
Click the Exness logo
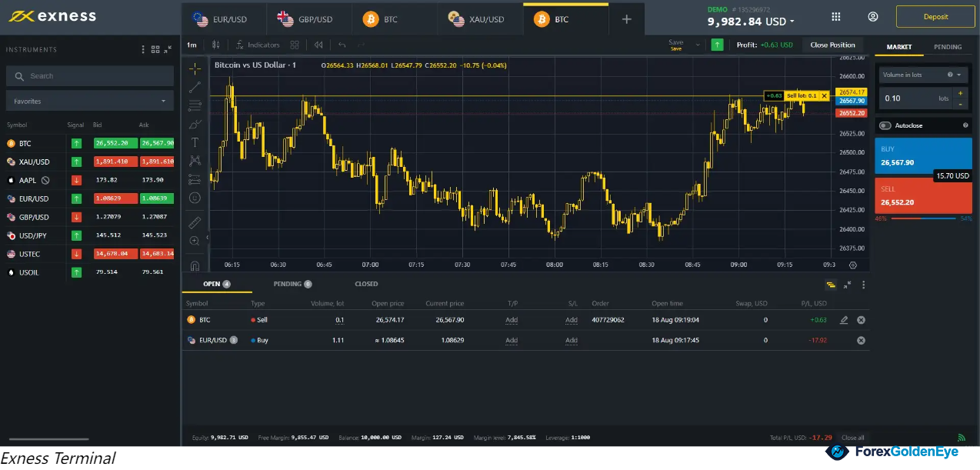coord(52,16)
